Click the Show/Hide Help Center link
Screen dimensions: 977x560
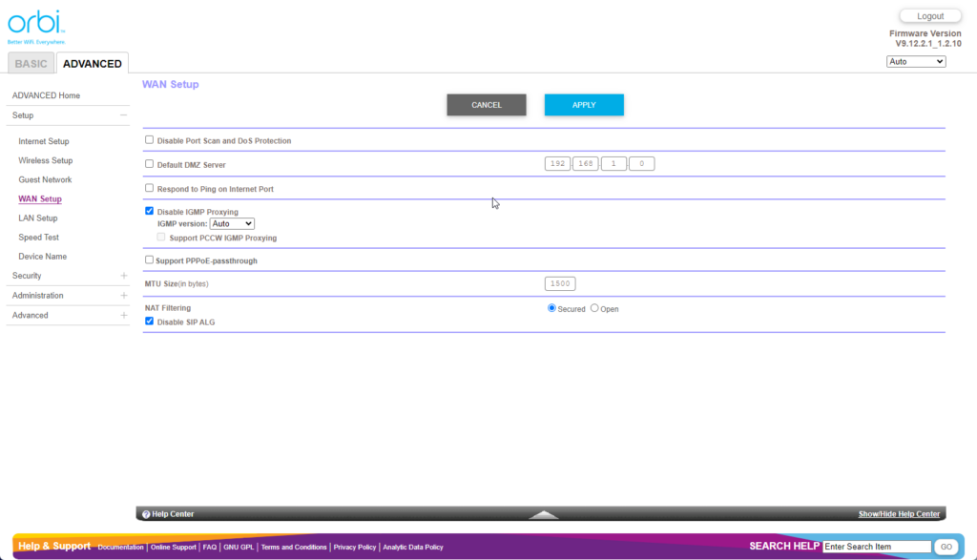click(899, 514)
